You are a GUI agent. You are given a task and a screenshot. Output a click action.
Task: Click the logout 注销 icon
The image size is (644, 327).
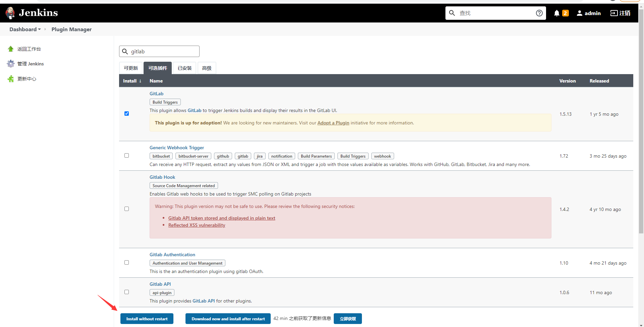tap(613, 13)
